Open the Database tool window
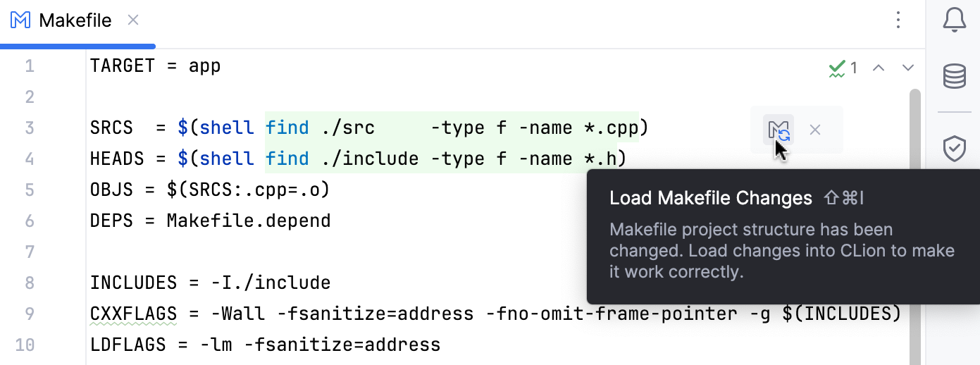Image resolution: width=980 pixels, height=365 pixels. [954, 76]
